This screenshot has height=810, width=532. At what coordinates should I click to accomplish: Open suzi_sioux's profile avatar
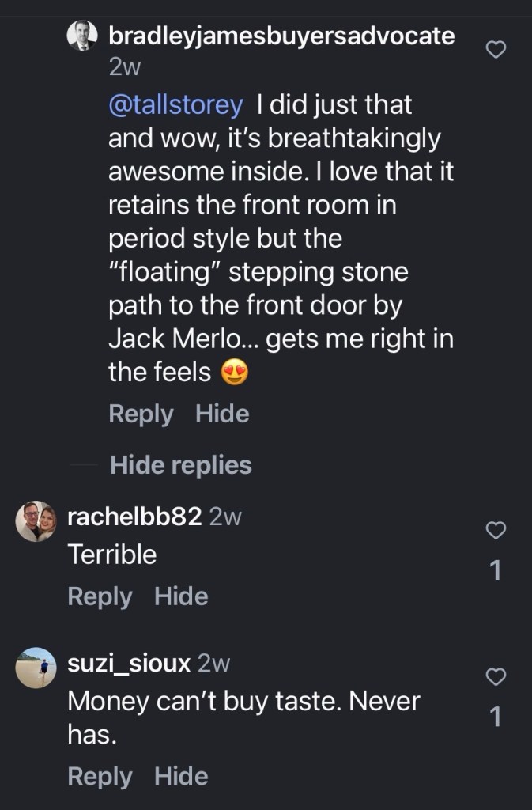[36, 668]
